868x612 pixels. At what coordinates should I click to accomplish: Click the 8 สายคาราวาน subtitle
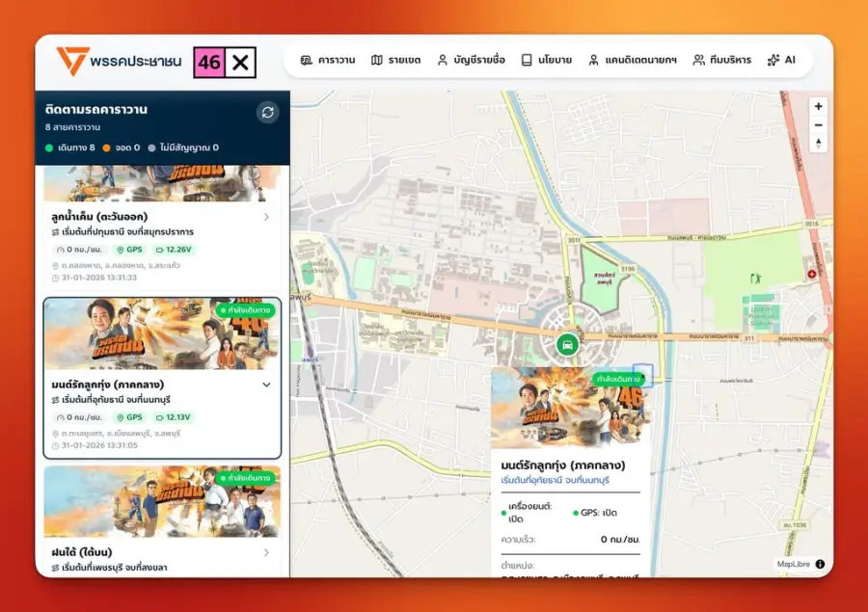pos(73,127)
